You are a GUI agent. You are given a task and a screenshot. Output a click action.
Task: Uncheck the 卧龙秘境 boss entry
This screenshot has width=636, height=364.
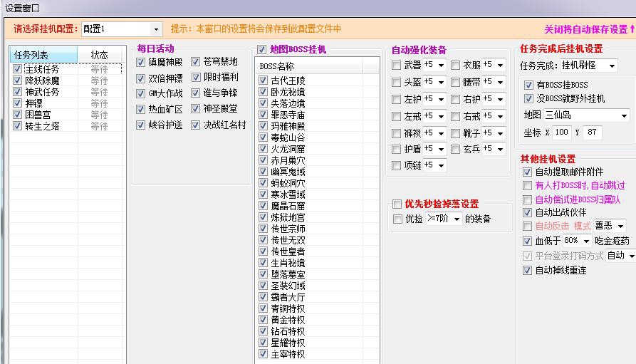pos(263,92)
